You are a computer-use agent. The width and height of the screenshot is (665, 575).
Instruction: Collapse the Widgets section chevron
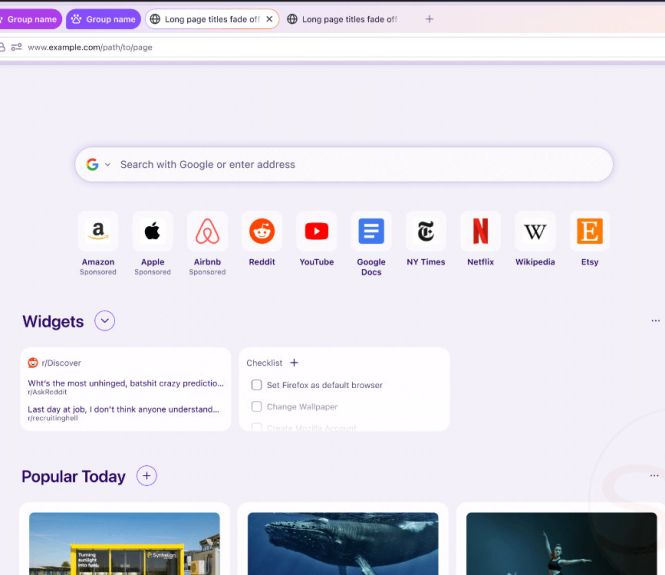[x=105, y=321]
